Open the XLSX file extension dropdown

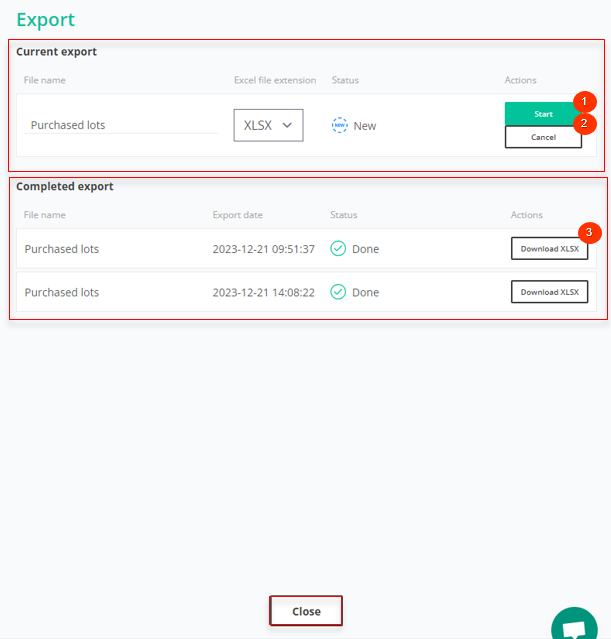[268, 125]
